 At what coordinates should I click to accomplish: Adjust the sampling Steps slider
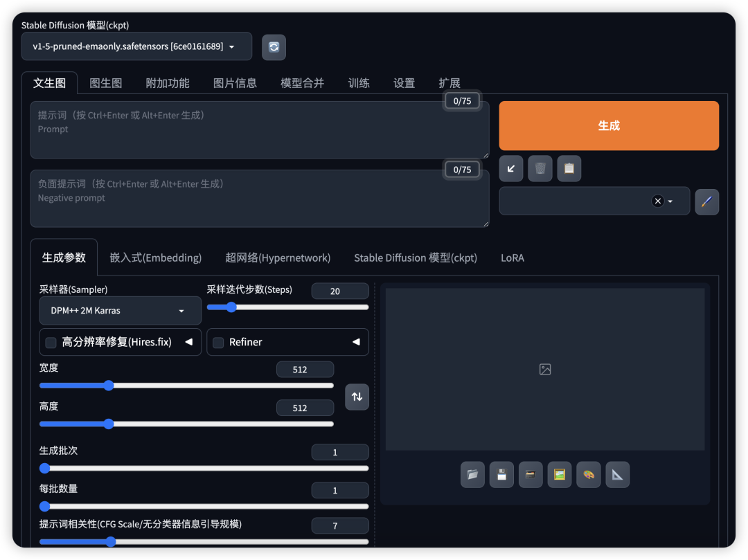pyautogui.click(x=287, y=307)
